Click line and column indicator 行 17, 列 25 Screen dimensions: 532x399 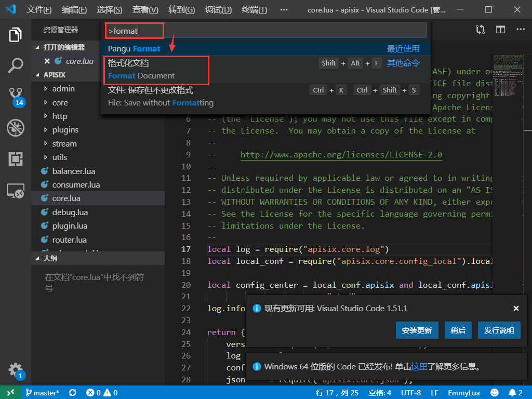(x=337, y=393)
